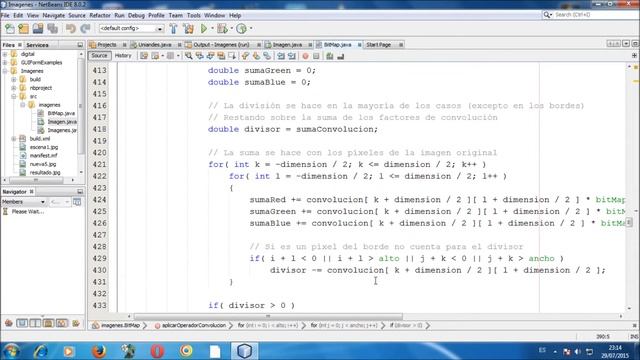
Task: Collapse the Imagenes project node
Action: 5,71
